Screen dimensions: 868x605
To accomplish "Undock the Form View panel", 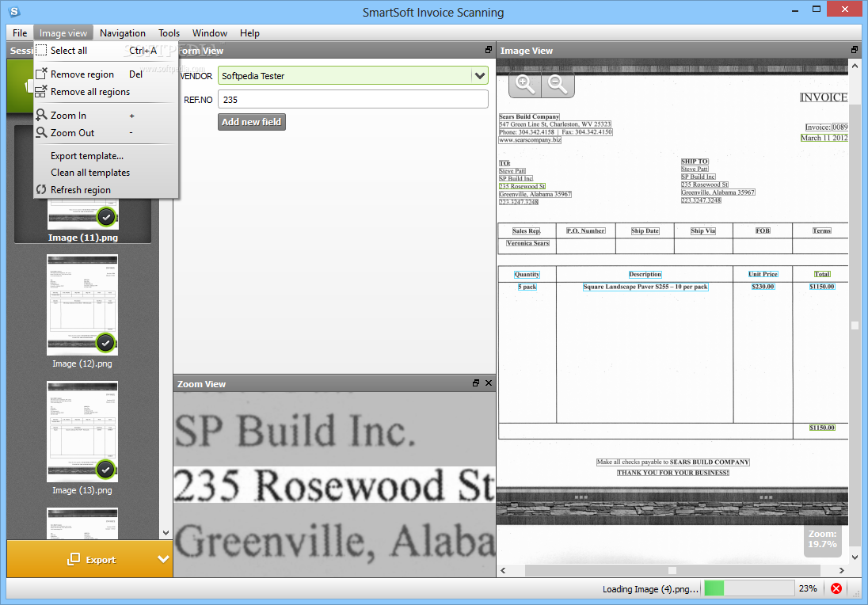I will click(x=488, y=50).
